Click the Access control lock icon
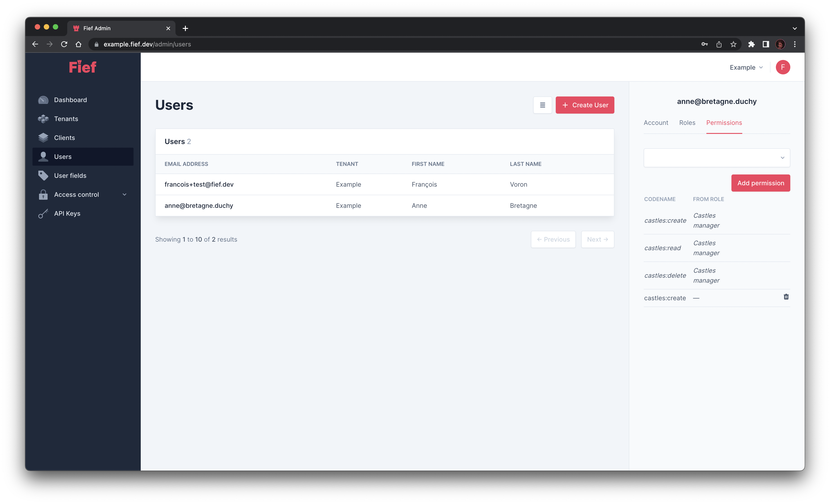The height and width of the screenshot is (504, 830). click(x=43, y=195)
